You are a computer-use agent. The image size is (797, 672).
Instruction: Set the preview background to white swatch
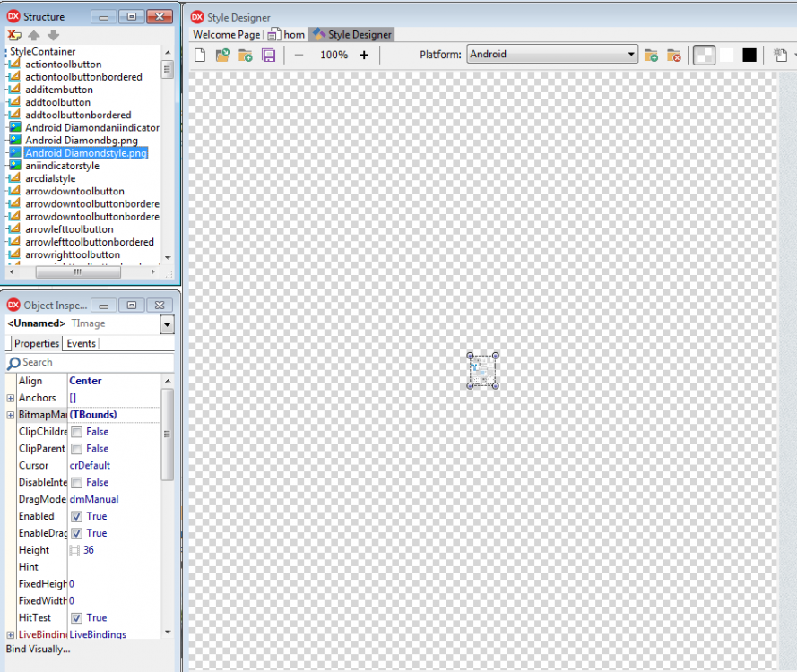727,55
